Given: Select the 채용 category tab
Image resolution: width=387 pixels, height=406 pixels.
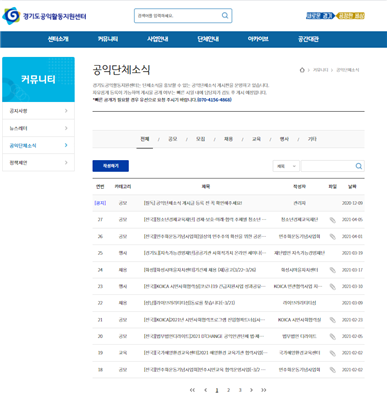Looking at the screenshot, I should [228, 139].
